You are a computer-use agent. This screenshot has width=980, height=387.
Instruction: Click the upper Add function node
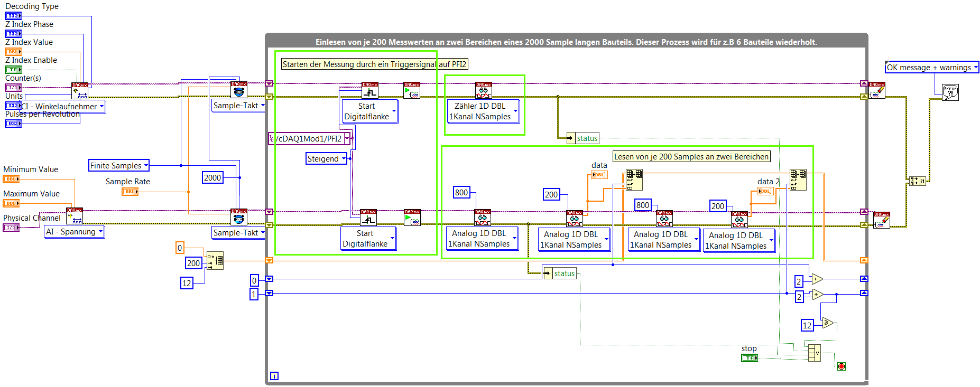(818, 279)
